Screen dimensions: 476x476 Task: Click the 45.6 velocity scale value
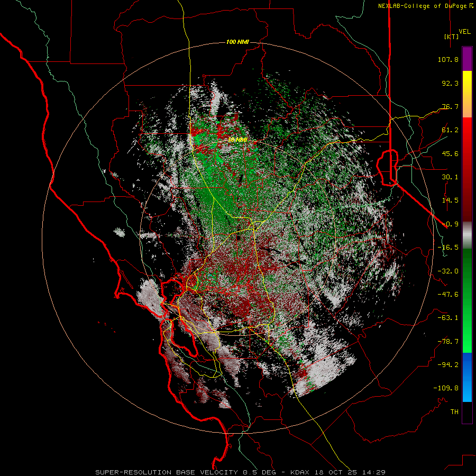450,153
